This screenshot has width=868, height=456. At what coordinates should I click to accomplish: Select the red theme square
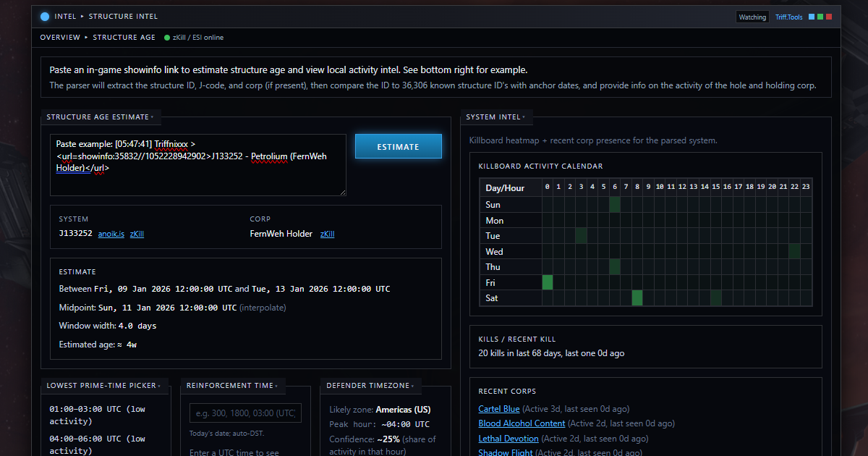(829, 17)
